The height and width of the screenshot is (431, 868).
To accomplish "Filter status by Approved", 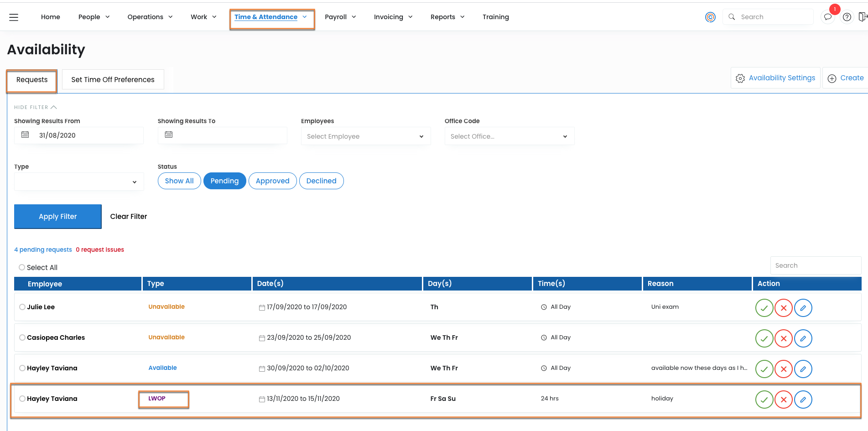I will (x=272, y=181).
